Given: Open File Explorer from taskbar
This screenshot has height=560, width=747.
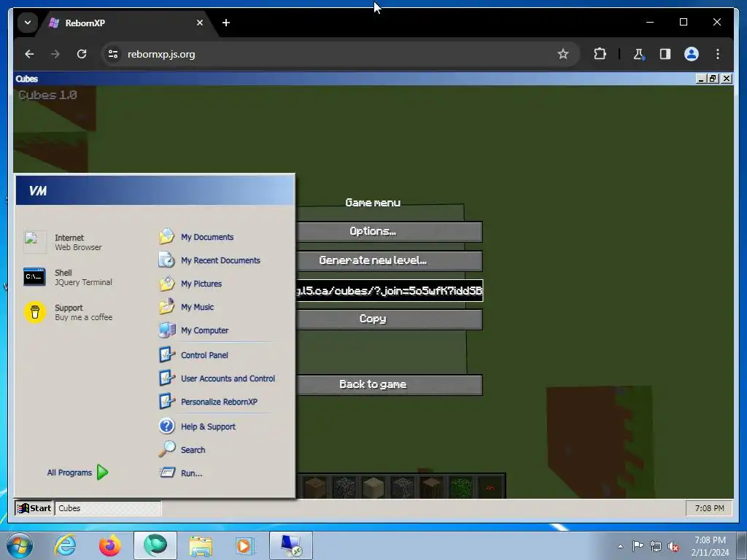Looking at the screenshot, I should coord(201,545).
